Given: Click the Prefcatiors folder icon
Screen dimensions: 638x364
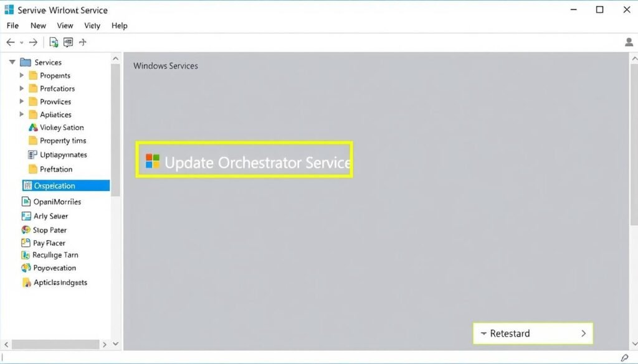Looking at the screenshot, I should 33,88.
